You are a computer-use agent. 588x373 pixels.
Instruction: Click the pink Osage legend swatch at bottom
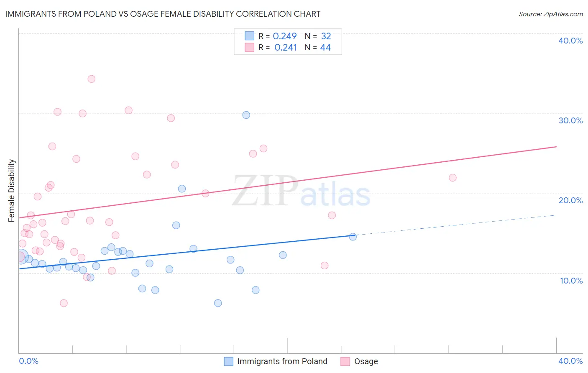tap(345, 361)
